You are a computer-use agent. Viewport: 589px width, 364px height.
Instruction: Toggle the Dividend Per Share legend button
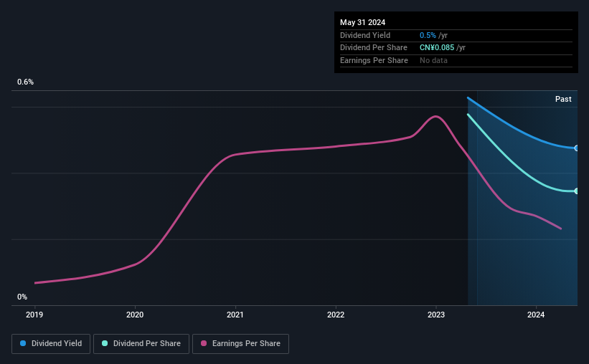[141, 344]
